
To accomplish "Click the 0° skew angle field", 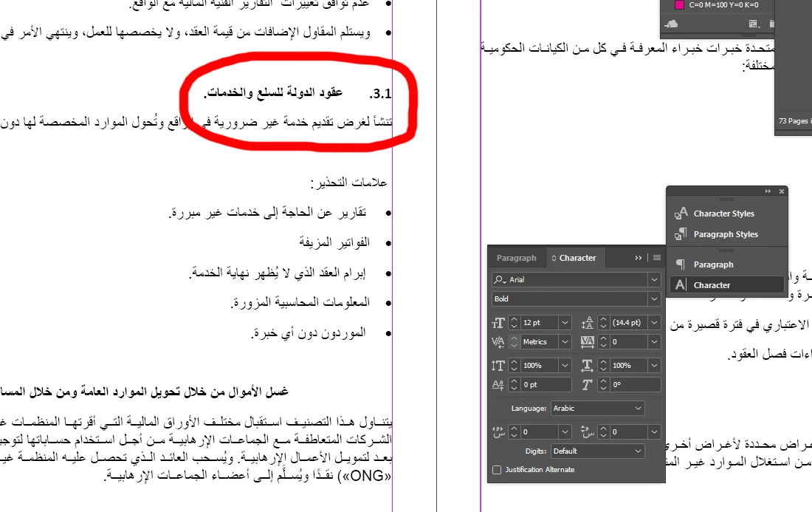I will pos(636,385).
